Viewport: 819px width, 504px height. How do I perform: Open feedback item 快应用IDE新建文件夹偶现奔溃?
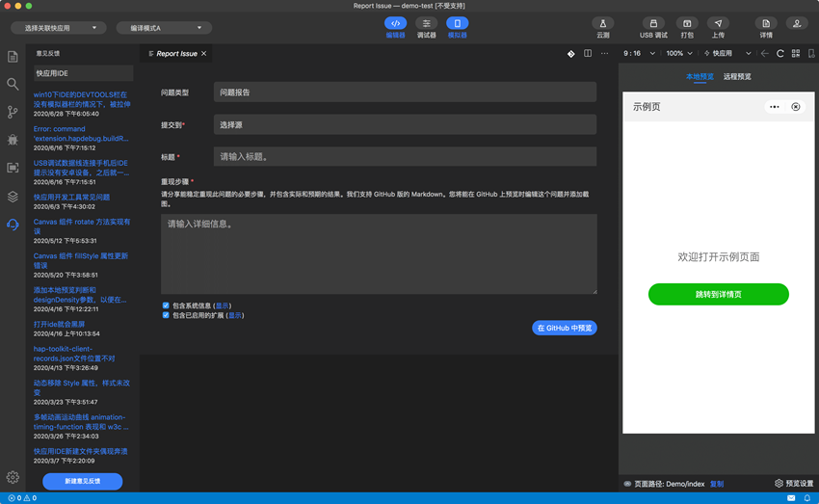[x=80, y=451]
